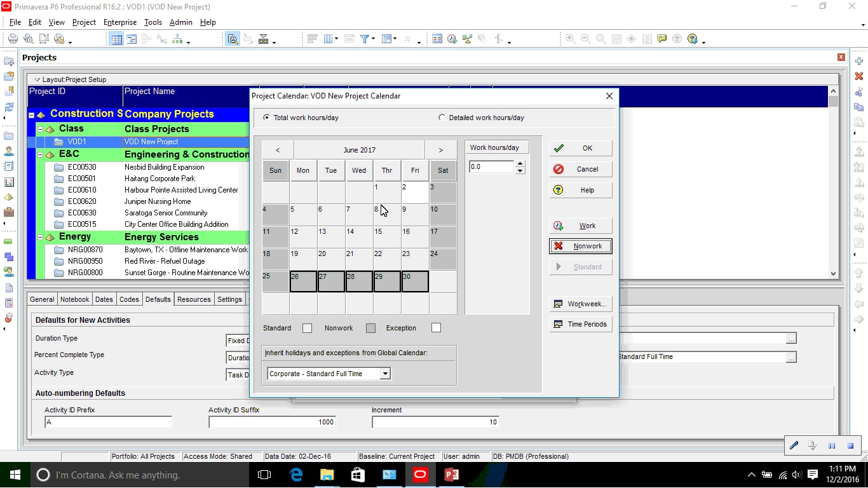The width and height of the screenshot is (868, 488).
Task: Collapse the E&C projects group
Action: 40,154
